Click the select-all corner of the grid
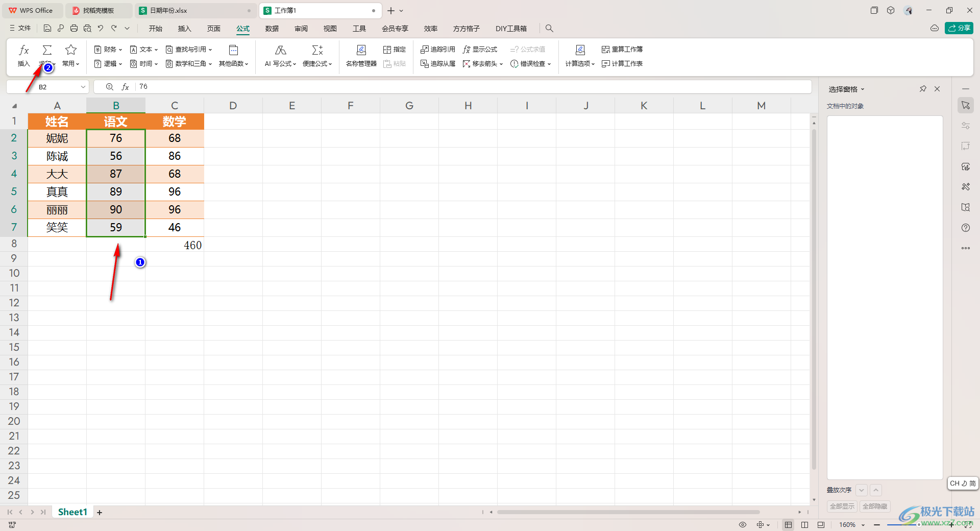The height and width of the screenshot is (531, 980). coord(14,106)
